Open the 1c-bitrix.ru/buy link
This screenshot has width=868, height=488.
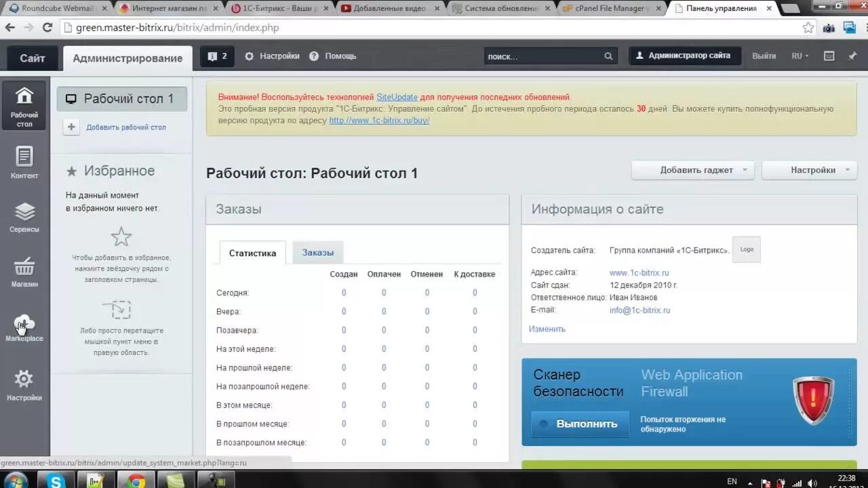[379, 121]
